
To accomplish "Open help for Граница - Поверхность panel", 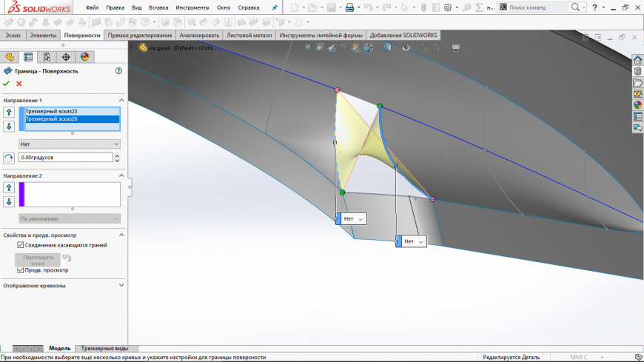I will click(x=118, y=71).
